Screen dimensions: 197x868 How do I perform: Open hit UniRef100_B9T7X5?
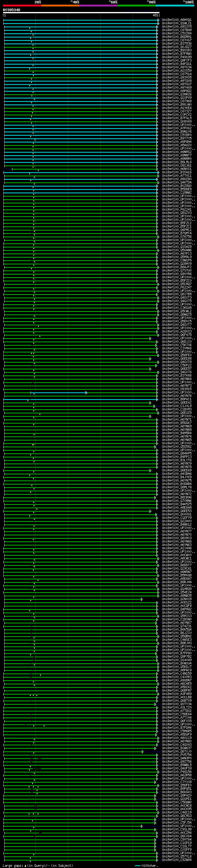click(177, 139)
